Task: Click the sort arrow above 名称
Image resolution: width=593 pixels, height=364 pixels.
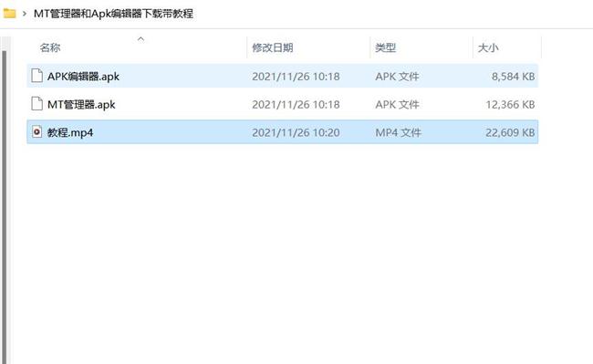Action: click(141, 38)
